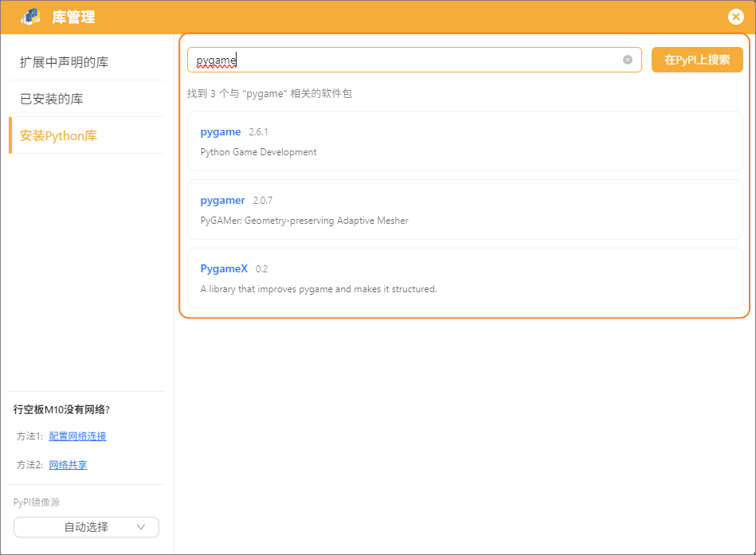Switch to the installed libraries tab
The height and width of the screenshot is (555, 756).
87,99
